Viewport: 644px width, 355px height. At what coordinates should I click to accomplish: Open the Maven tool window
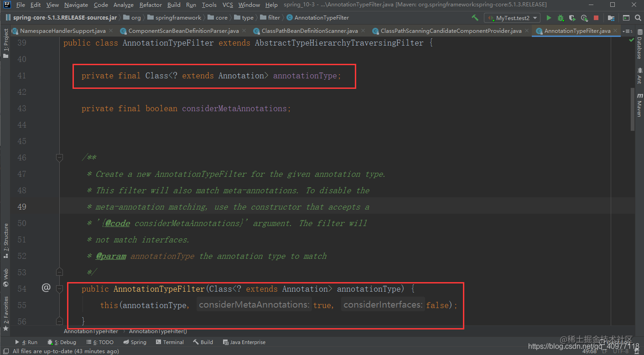pos(639,105)
